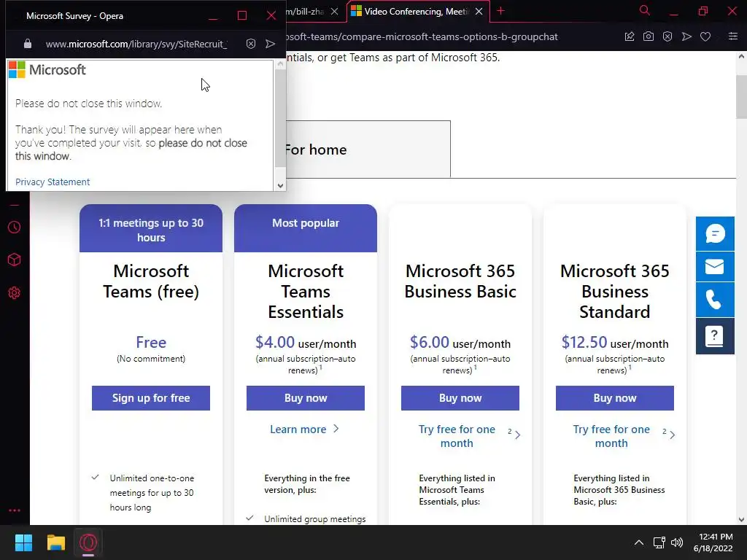Click chevron beside Business Standard free trial
This screenshot has height=560, width=747.
672,435
